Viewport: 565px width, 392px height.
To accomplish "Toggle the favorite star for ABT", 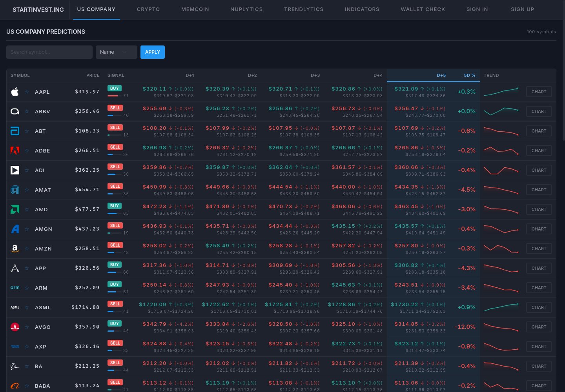I will pyautogui.click(x=27, y=131).
